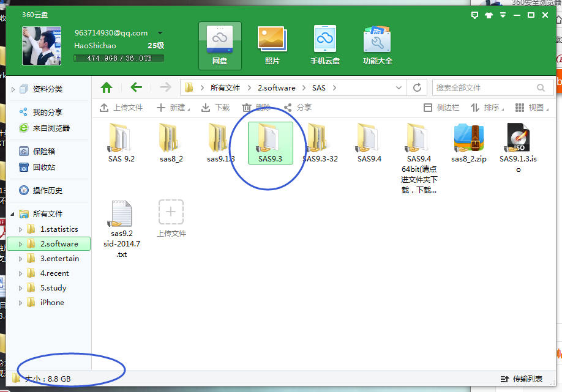Expand the 3.entertain folder arrow
The image size is (562, 392).
[x=20, y=259]
